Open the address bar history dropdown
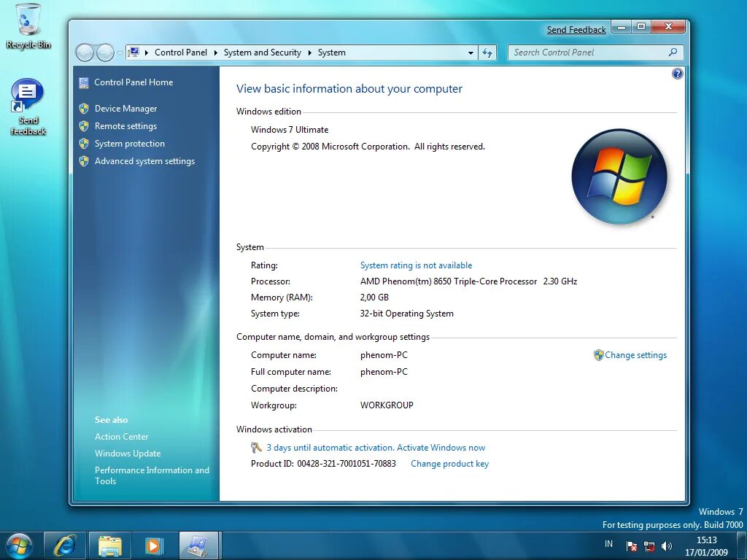The width and height of the screenshot is (747, 560). [x=471, y=52]
